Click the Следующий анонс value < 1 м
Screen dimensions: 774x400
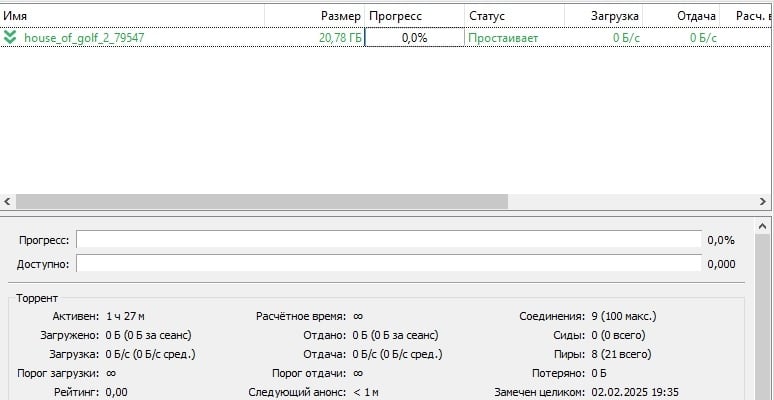coord(366,393)
